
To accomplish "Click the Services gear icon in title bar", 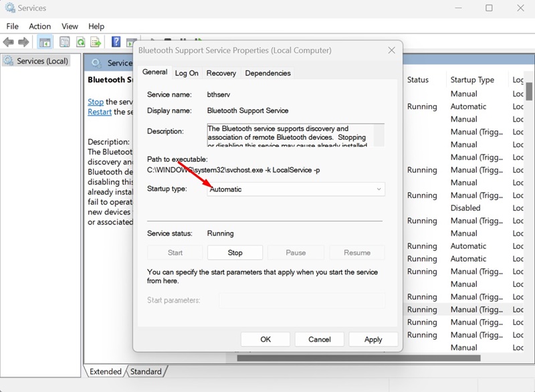I will pos(10,7).
